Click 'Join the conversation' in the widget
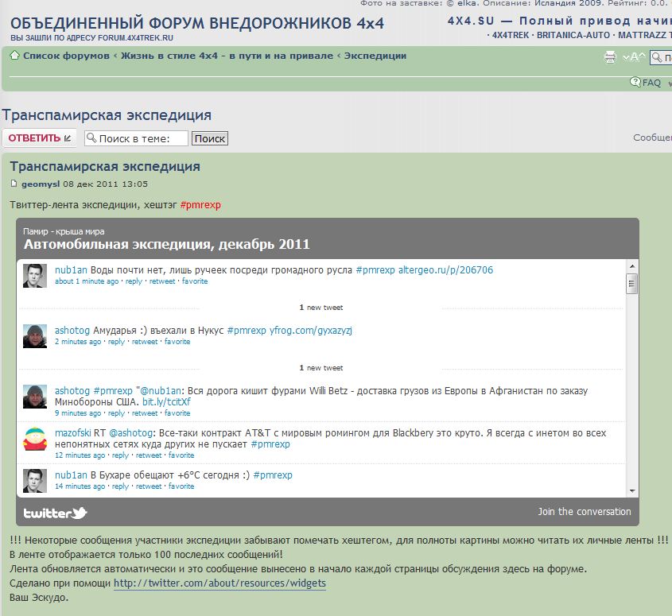This screenshot has height=616, width=672. (x=584, y=512)
